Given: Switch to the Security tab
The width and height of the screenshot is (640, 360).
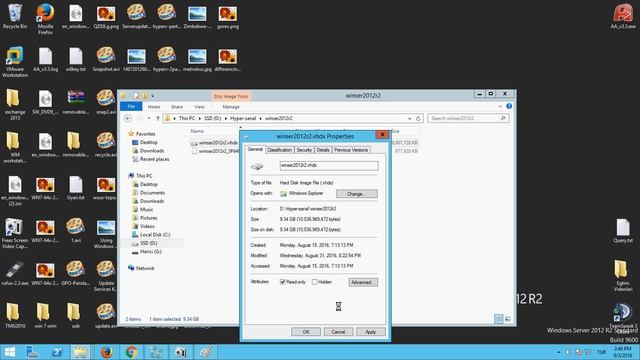Looking at the screenshot, I should (304, 150).
